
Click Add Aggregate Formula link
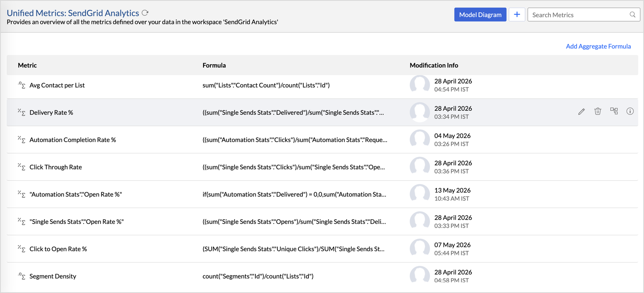point(598,46)
